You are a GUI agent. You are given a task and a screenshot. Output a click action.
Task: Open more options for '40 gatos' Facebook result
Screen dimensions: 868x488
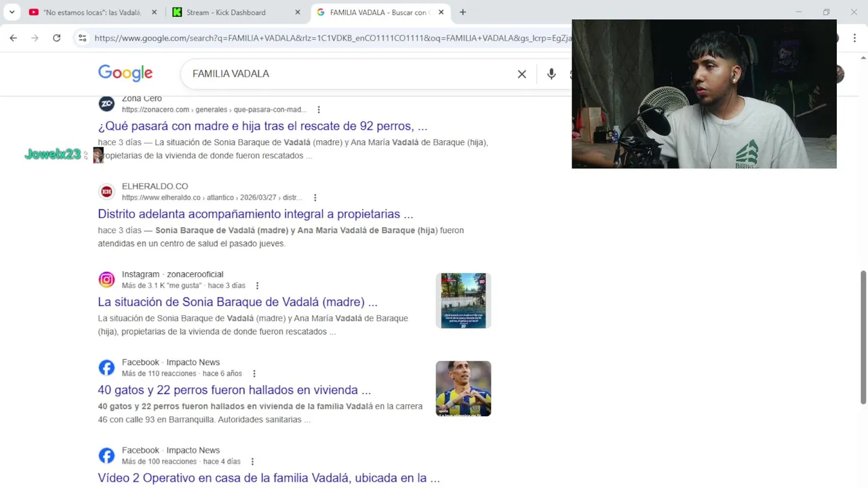point(254,374)
